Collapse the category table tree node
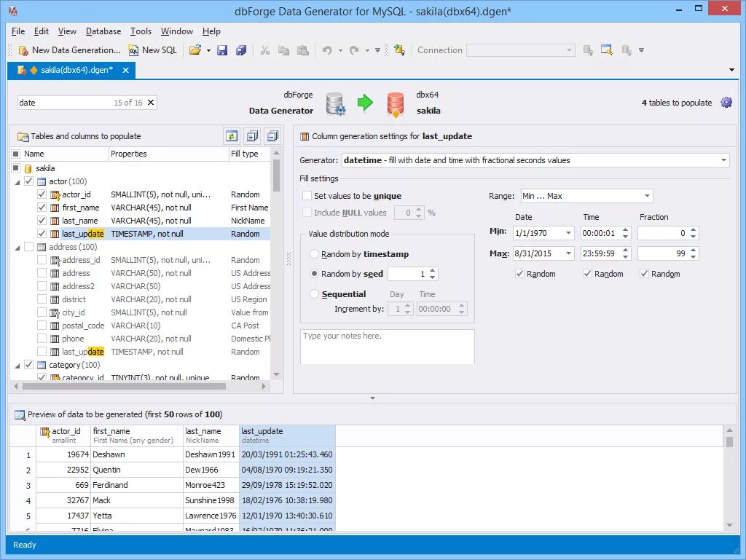Image resolution: width=746 pixels, height=560 pixels. (x=17, y=365)
